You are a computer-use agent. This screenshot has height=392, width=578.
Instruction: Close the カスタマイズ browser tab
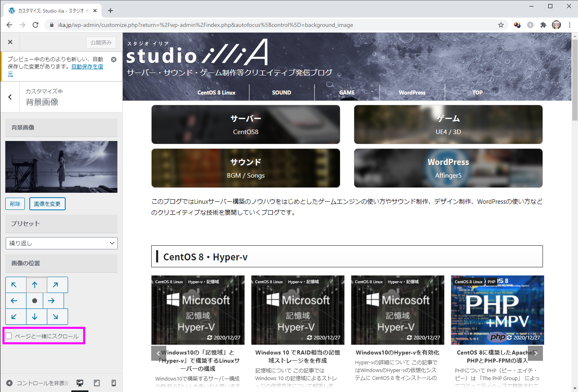pos(95,11)
